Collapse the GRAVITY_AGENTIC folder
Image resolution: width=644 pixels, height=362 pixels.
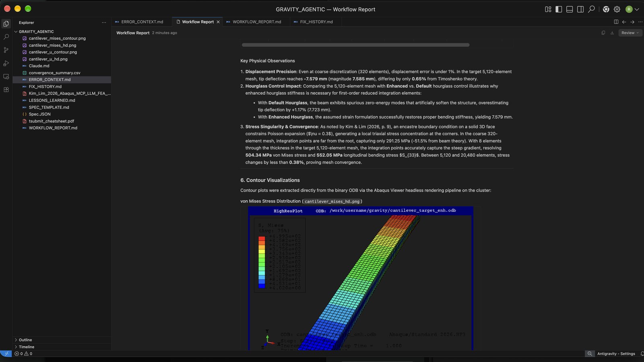tap(36, 31)
